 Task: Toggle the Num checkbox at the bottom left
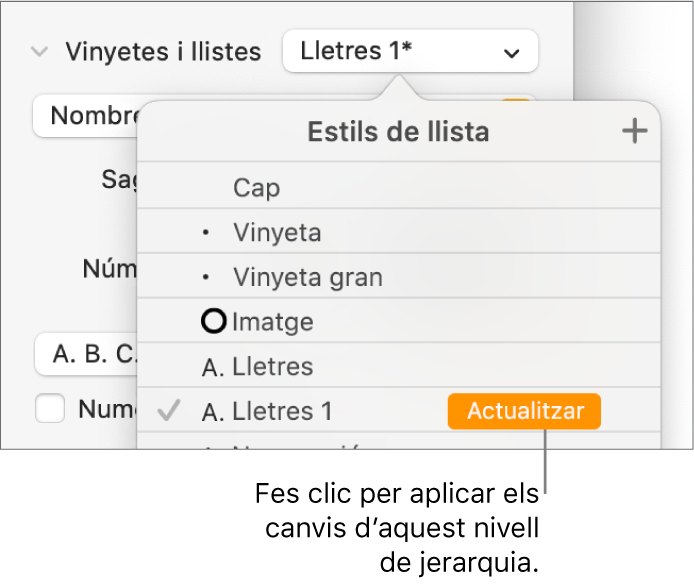(x=50, y=408)
